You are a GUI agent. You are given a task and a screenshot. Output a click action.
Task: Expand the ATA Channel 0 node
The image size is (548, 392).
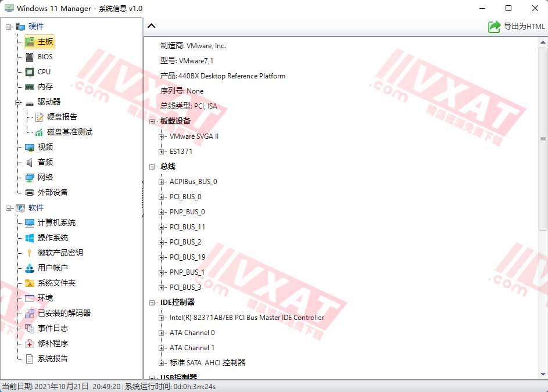tap(162, 333)
